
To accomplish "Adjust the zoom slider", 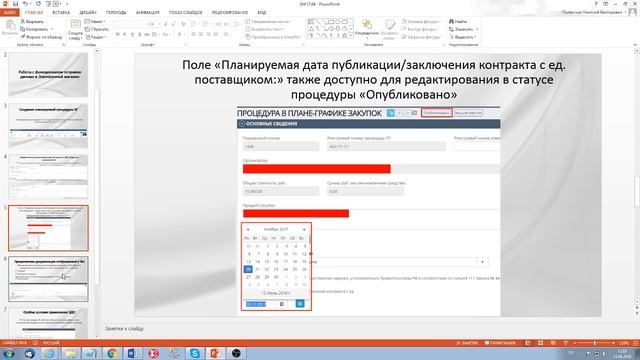I will [594, 343].
